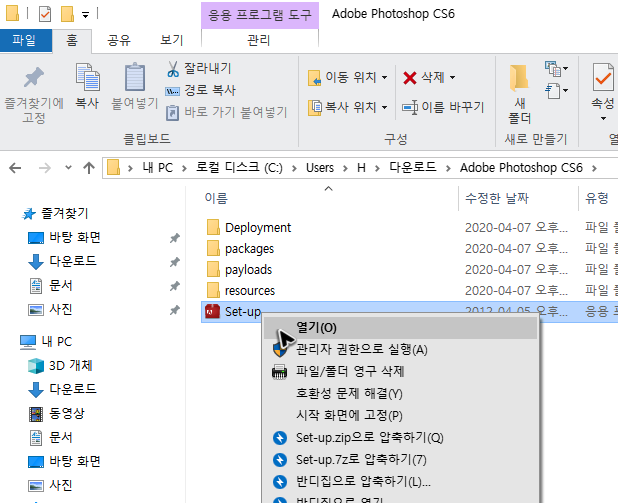619x503 pixels.
Task: Click 다운로드 in address bar path
Action: pos(413,168)
